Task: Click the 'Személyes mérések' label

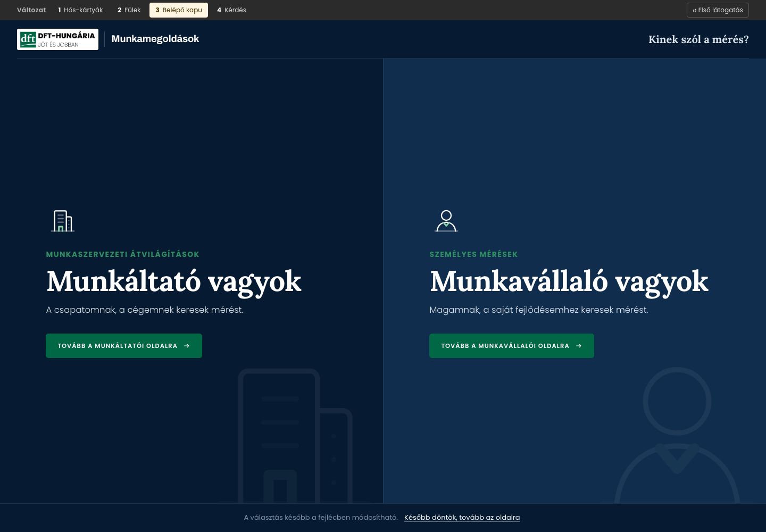Action: click(473, 254)
